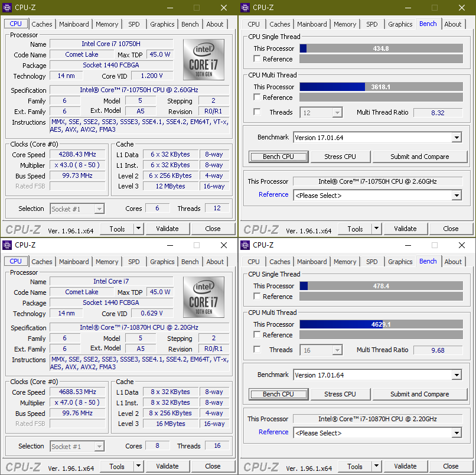
Task: Click Multi Thread Ratio value 8.32
Action: (438, 113)
